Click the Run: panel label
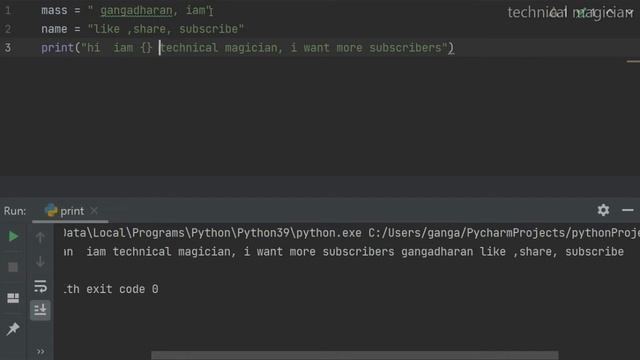Viewport: 640px width, 360px height. pos(15,211)
